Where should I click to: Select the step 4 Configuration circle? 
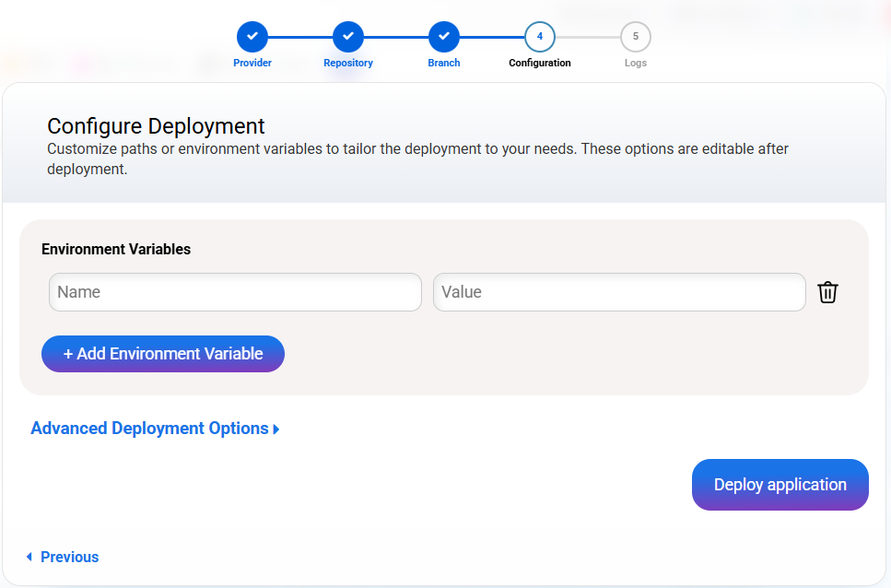(x=540, y=37)
